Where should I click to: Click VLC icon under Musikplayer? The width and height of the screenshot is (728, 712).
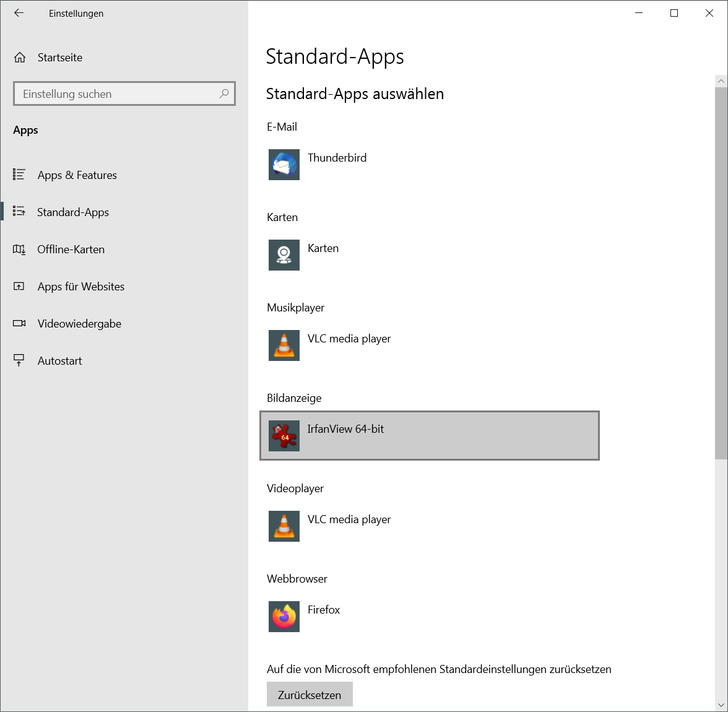[284, 345]
